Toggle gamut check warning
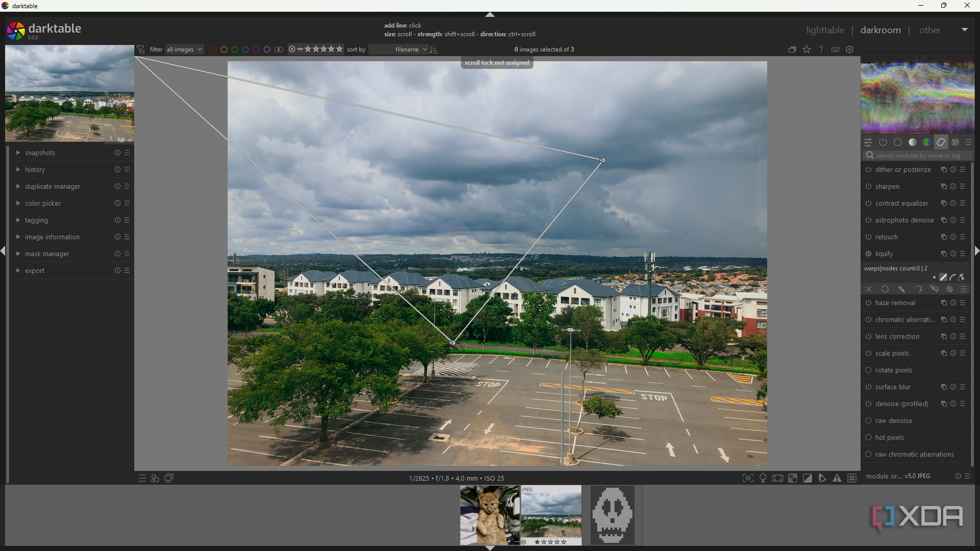This screenshot has height=551, width=980. (x=837, y=478)
